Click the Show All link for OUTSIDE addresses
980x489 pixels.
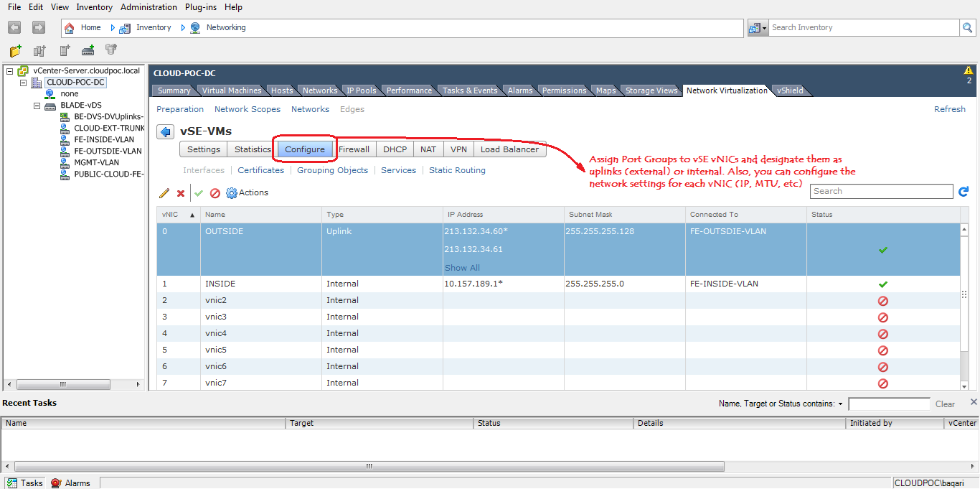(x=461, y=267)
